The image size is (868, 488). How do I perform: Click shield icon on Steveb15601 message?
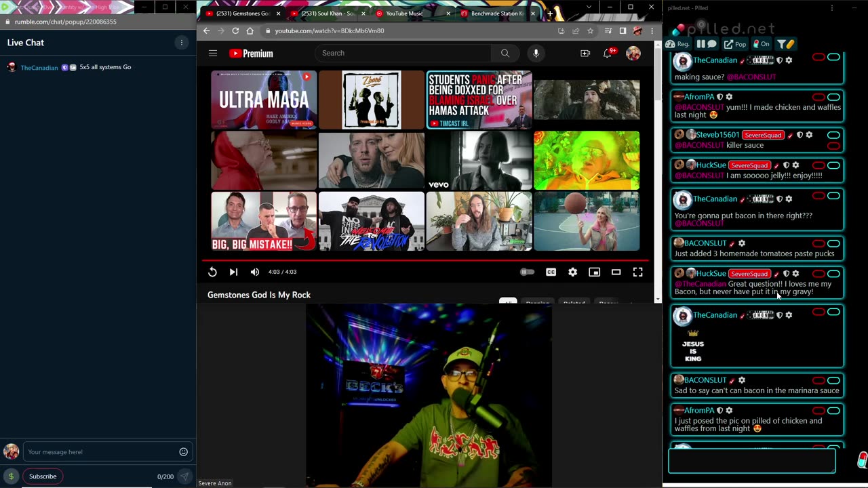pos(800,135)
